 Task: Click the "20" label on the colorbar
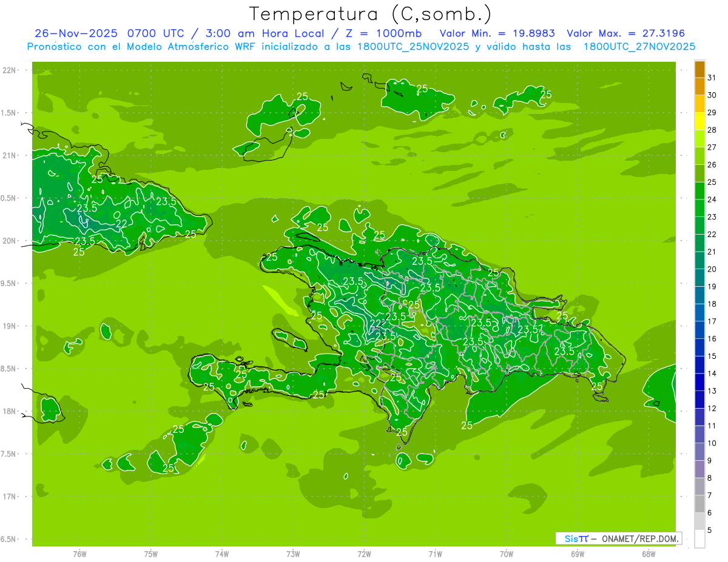tap(712, 269)
